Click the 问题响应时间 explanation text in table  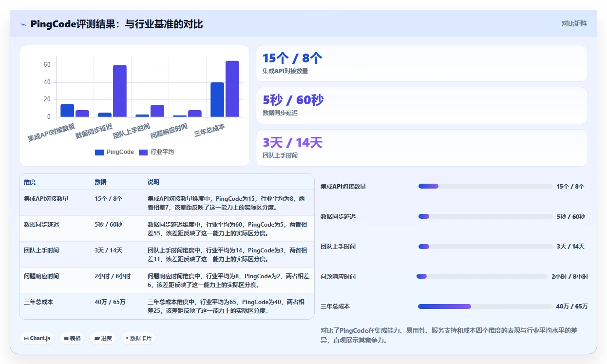pyautogui.click(x=228, y=281)
